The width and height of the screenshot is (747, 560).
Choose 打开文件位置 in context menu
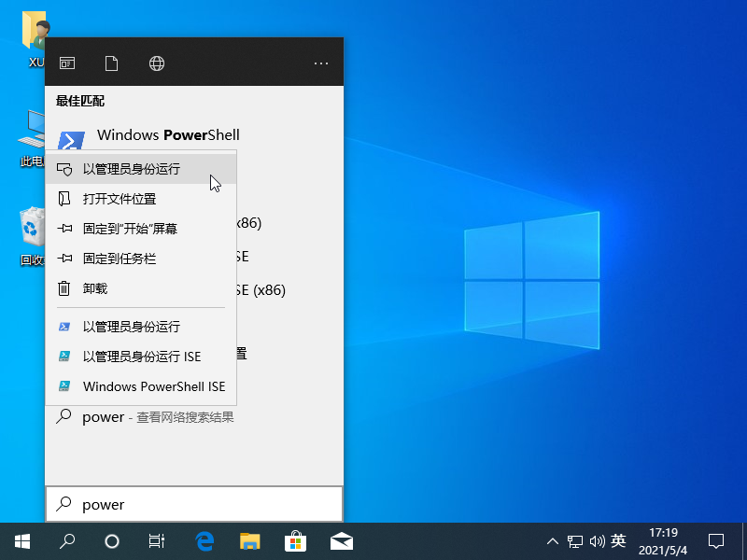tap(120, 199)
